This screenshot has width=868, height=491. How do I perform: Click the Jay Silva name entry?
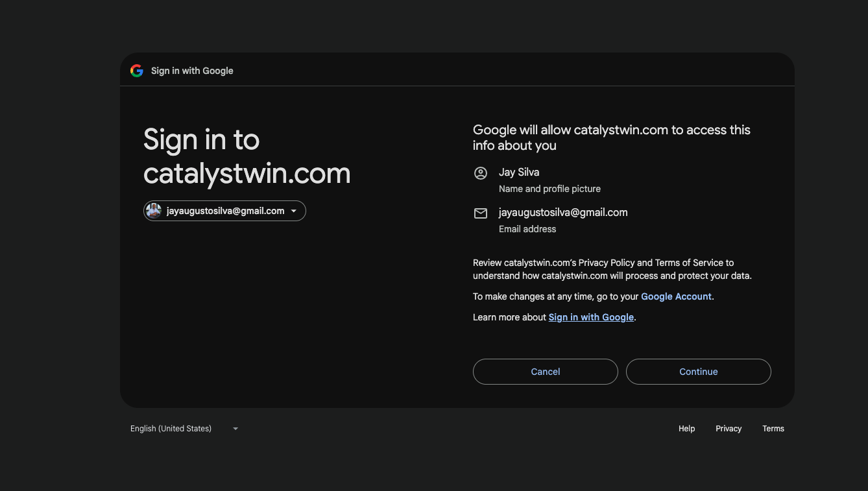[519, 173]
